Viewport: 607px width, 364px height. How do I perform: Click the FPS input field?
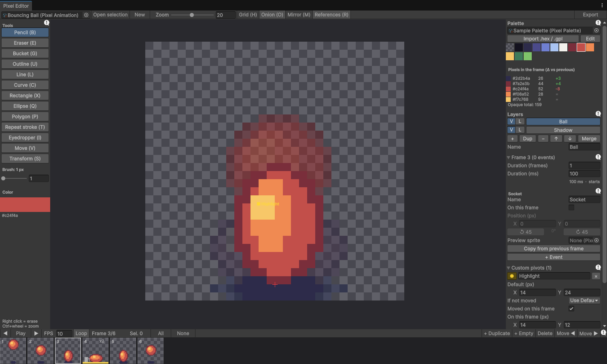pos(64,334)
